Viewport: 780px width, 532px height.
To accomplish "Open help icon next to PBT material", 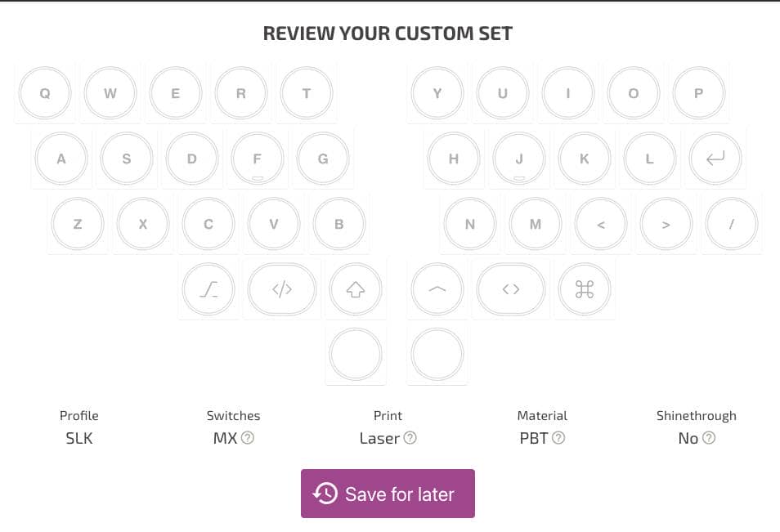I will 558,438.
